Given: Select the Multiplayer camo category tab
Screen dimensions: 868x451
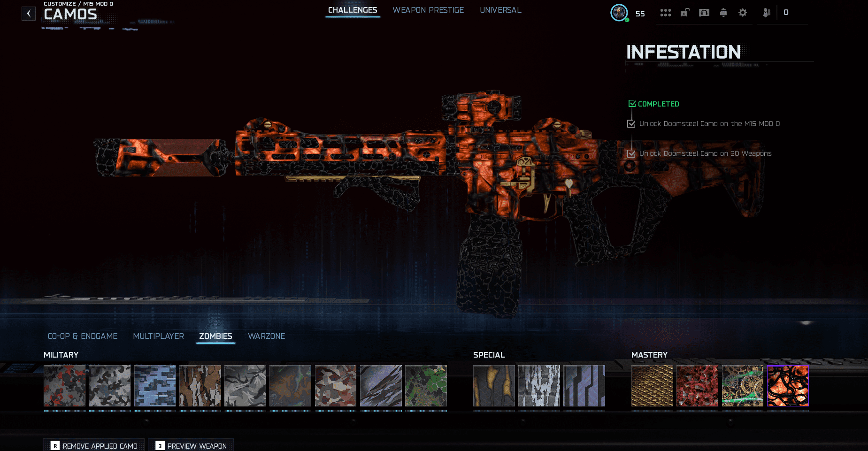Looking at the screenshot, I should coord(158,336).
